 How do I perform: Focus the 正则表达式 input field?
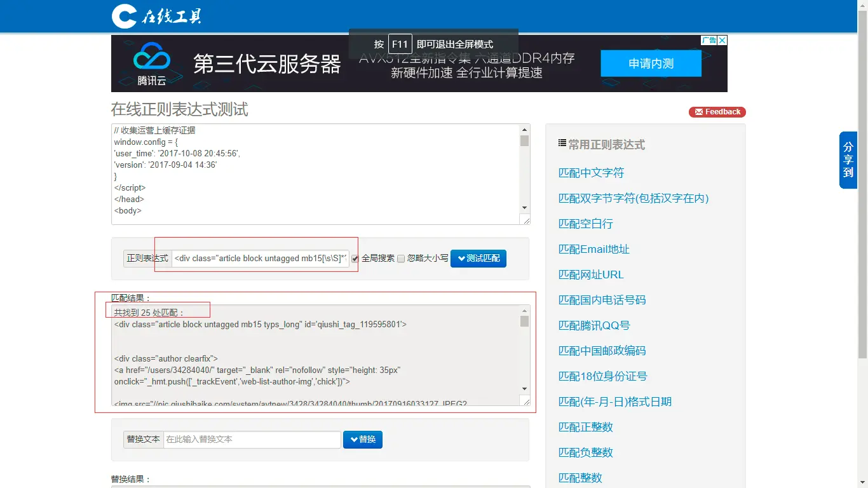tap(261, 258)
